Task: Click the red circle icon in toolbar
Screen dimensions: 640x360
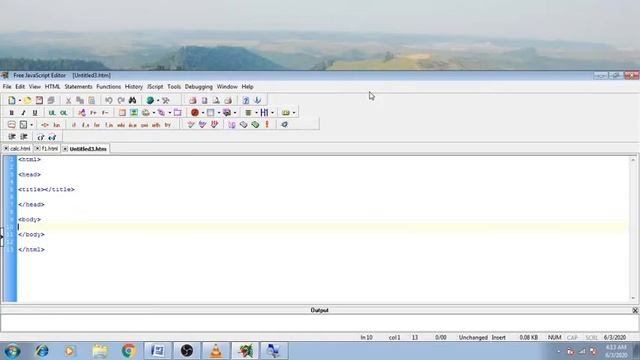Action: click(195, 113)
